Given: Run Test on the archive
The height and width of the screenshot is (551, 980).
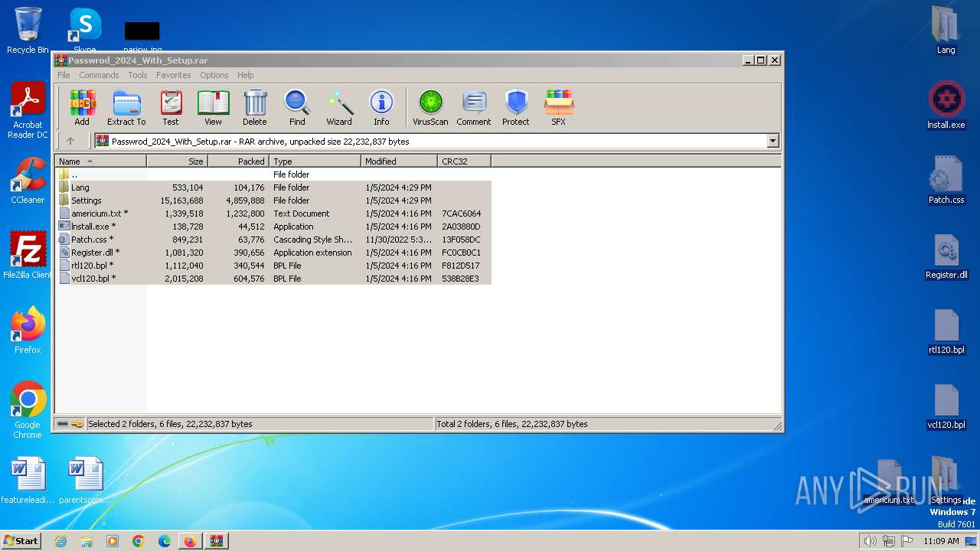Looking at the screenshot, I should 171,107.
